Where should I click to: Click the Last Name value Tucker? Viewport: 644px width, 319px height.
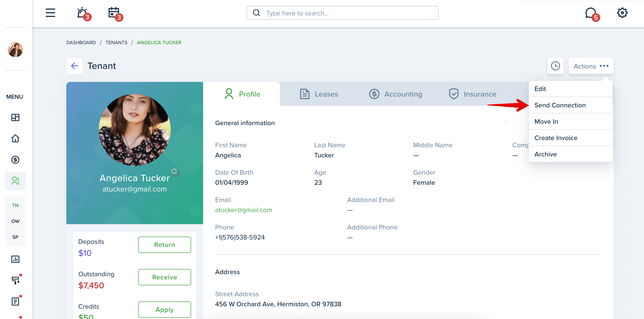(324, 155)
